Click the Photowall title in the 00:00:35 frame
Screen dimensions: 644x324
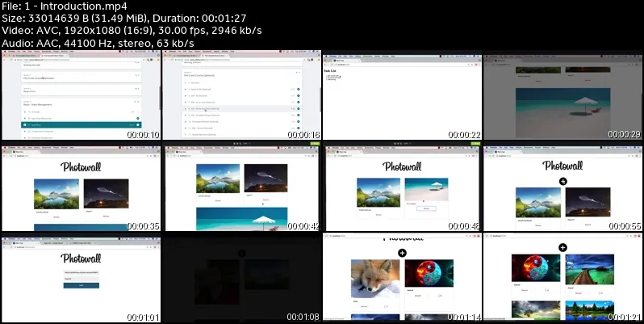(81, 167)
